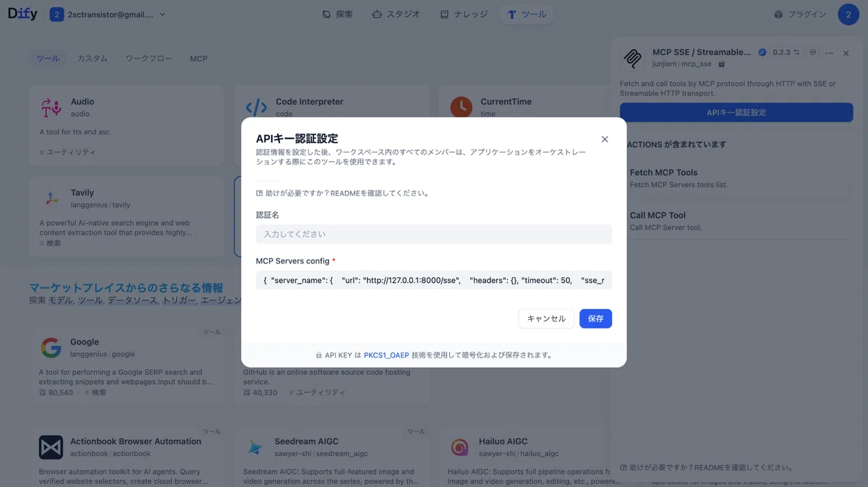Switch to the ワークフロー category tab

(x=148, y=59)
